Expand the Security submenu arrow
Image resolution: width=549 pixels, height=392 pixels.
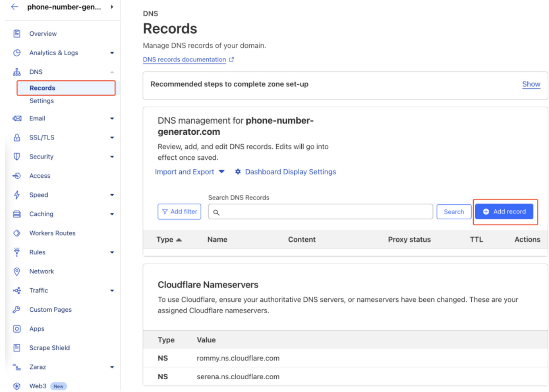[112, 156]
